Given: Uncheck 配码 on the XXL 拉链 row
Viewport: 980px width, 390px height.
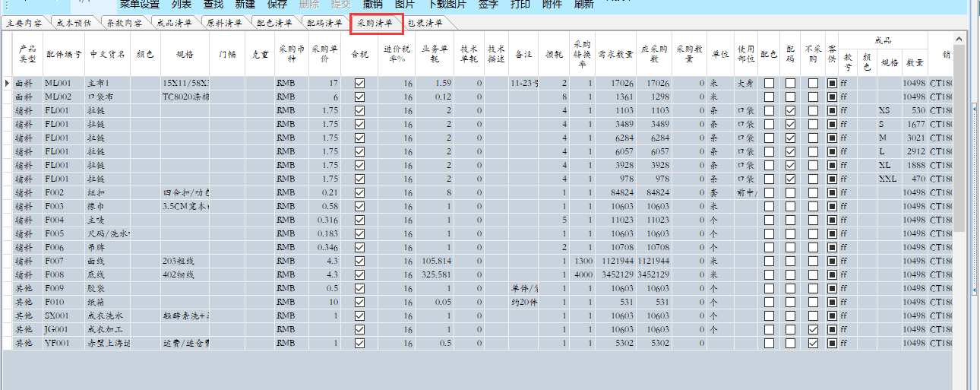Looking at the screenshot, I should click(791, 179).
